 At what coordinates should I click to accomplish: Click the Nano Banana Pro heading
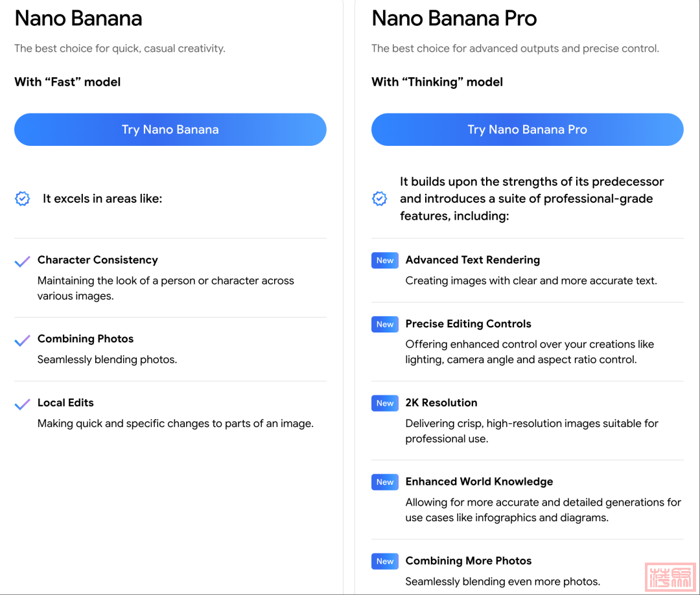pyautogui.click(x=454, y=18)
